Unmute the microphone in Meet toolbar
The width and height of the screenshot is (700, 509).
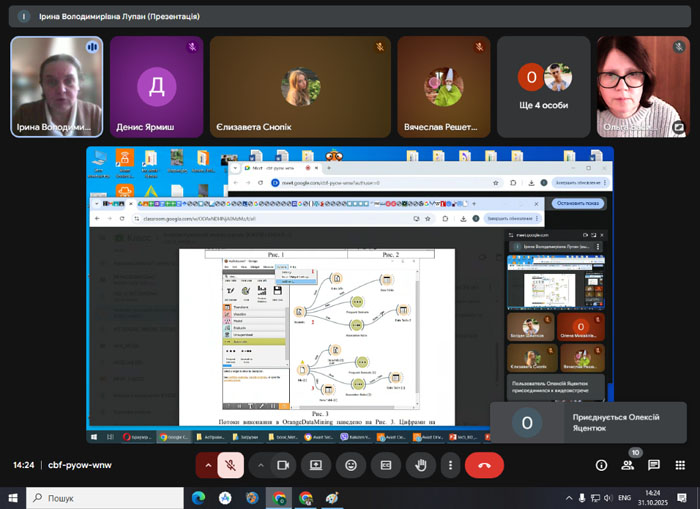[231, 465]
